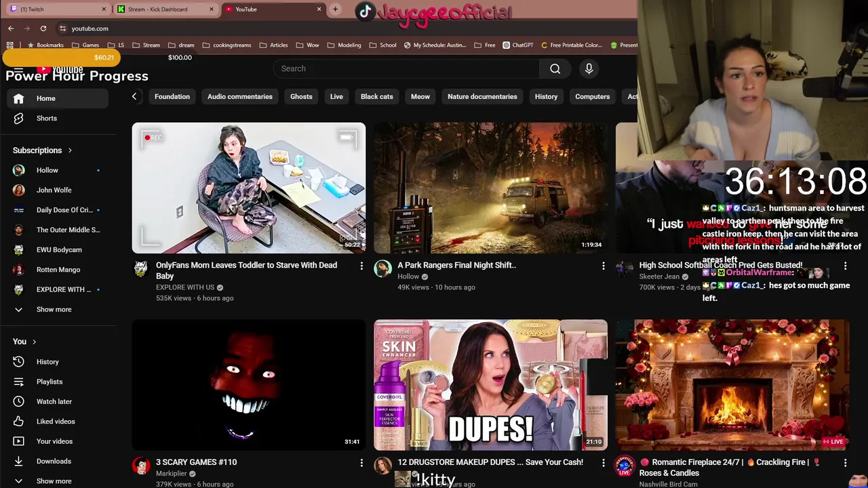
Task: Open the scary grinning face video thumbnail
Action: 249,385
